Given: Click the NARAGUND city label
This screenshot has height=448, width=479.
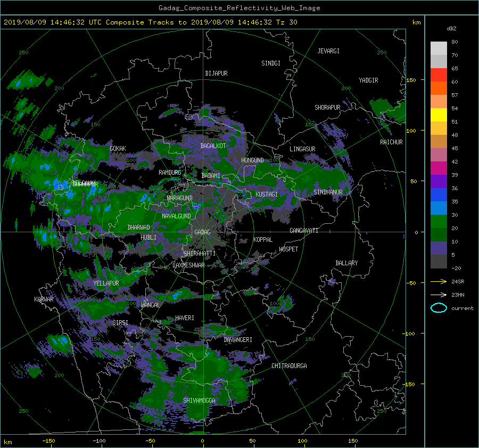Looking at the screenshot, I should 180,198.
